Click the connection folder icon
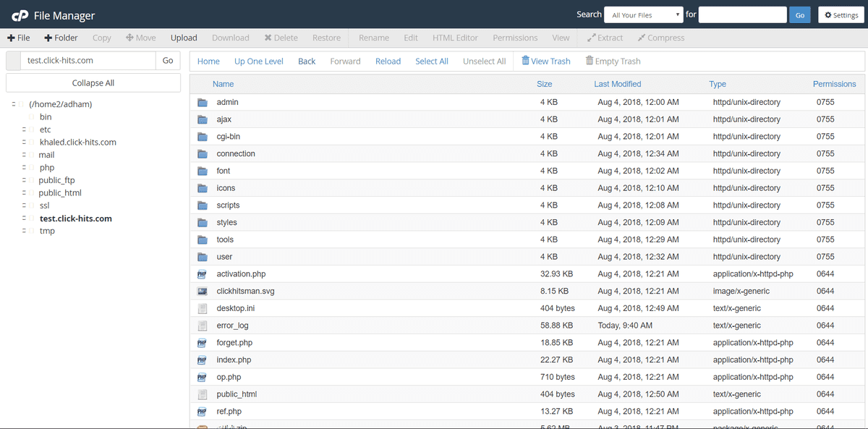 (203, 154)
